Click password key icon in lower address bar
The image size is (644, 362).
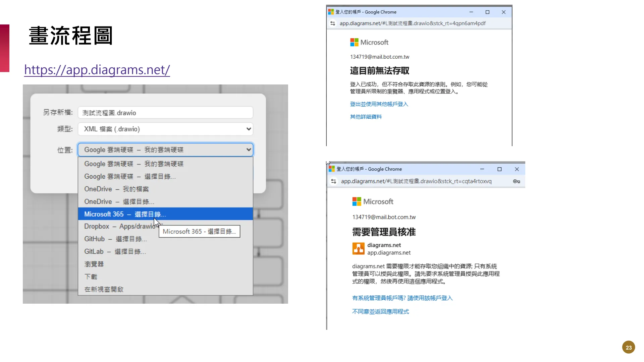coord(517,181)
